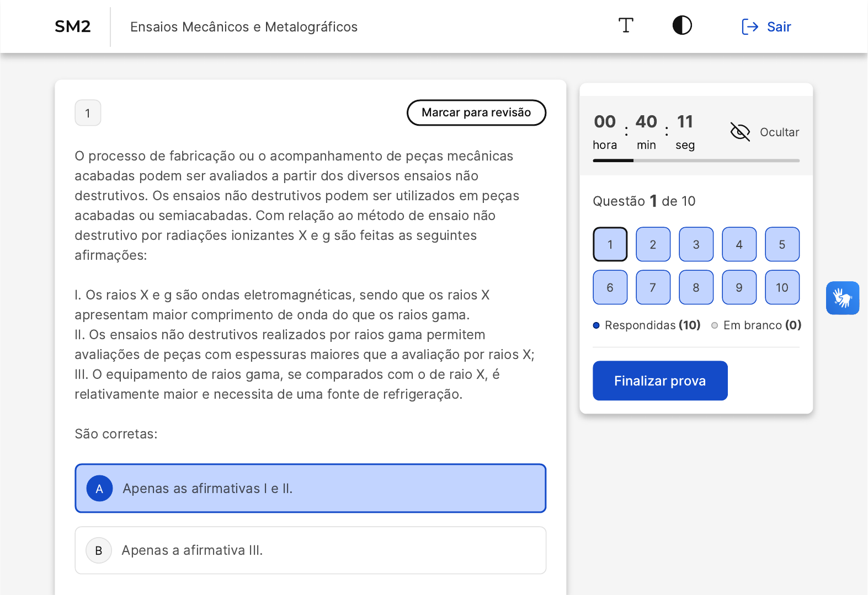Viewport: 868px width, 595px height.
Task: Click the question number 1 badge
Action: (x=88, y=113)
